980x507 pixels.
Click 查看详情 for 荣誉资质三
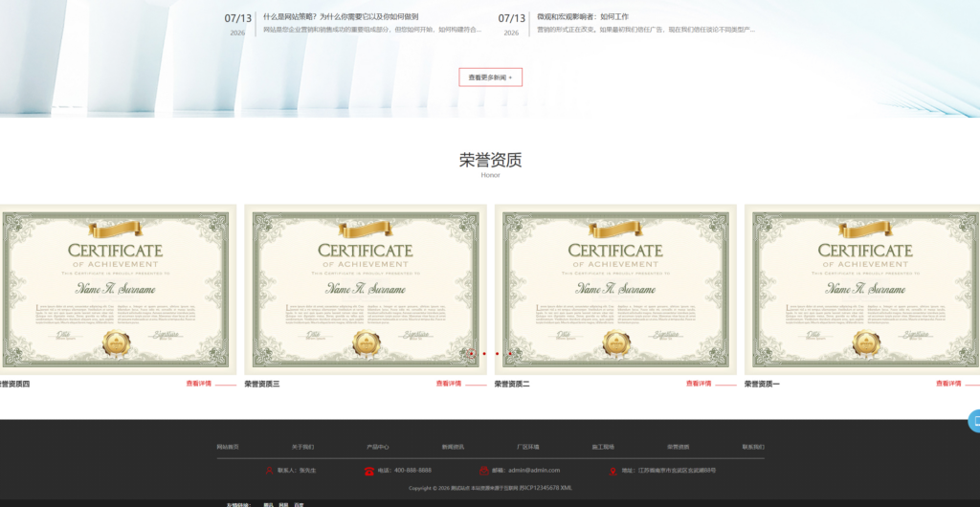point(449,384)
